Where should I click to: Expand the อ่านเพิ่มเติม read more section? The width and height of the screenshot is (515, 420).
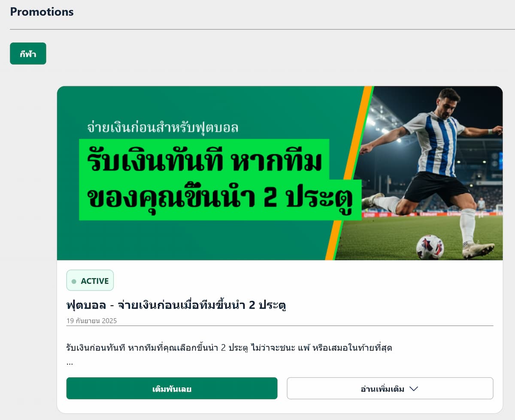point(390,388)
